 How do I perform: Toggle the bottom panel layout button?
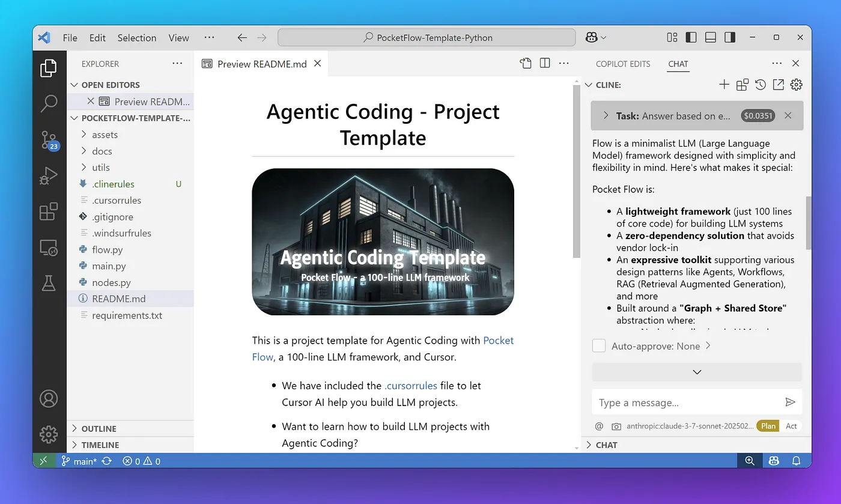point(711,38)
